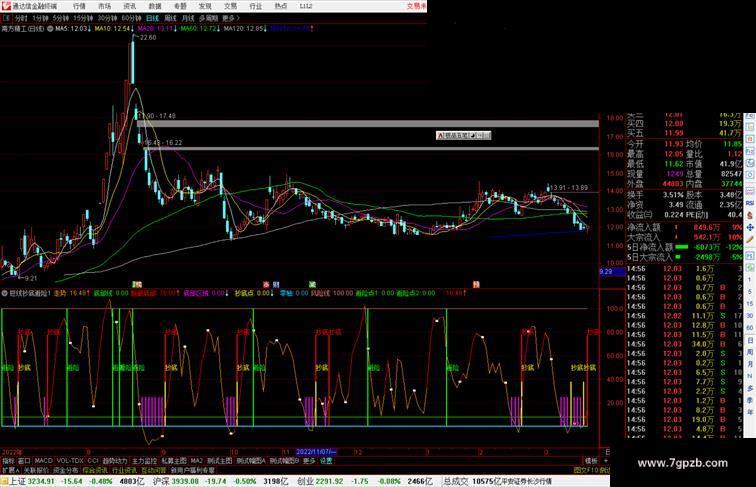Click the 5日大宗流入 row in quote panel

(x=685, y=257)
